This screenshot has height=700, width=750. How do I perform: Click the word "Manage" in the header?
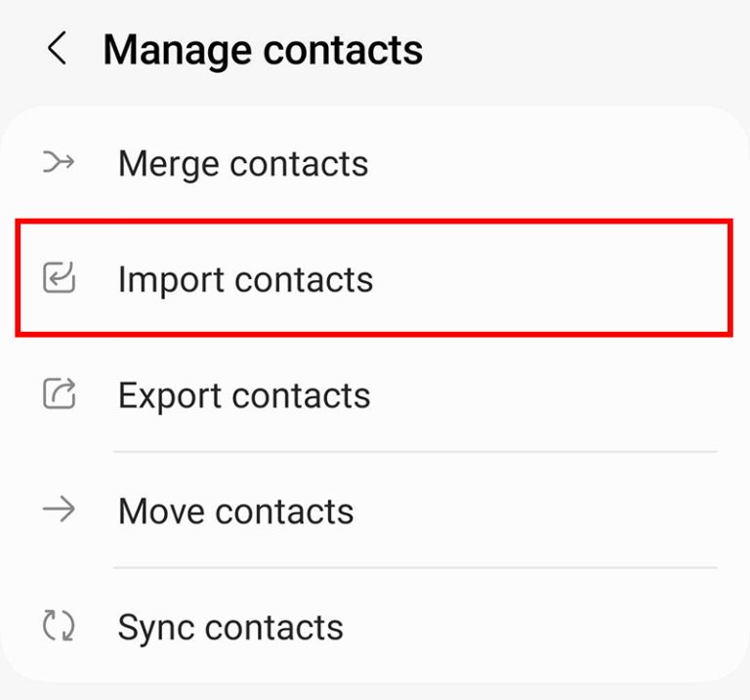(x=174, y=50)
